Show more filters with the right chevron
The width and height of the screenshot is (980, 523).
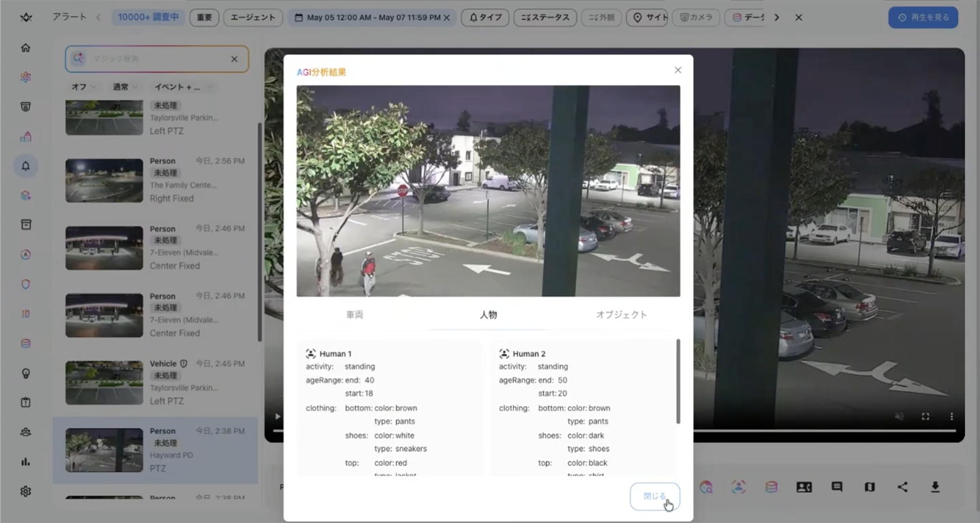click(x=777, y=17)
